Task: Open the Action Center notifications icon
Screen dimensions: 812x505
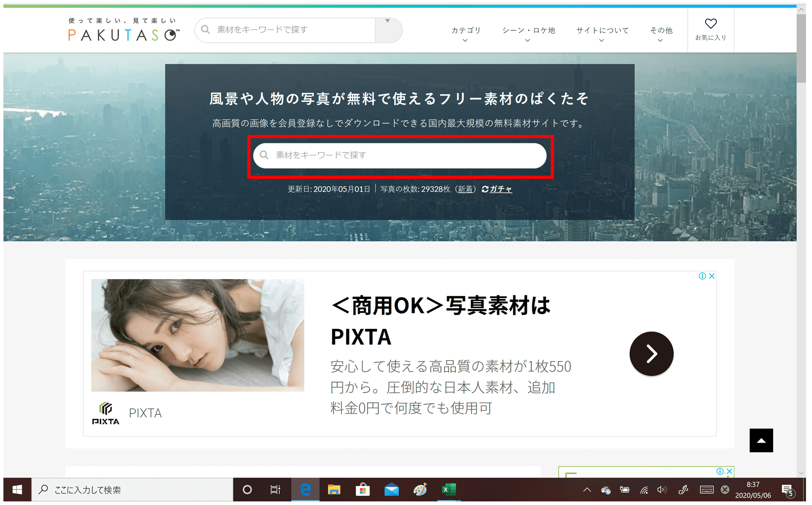Action: click(787, 490)
